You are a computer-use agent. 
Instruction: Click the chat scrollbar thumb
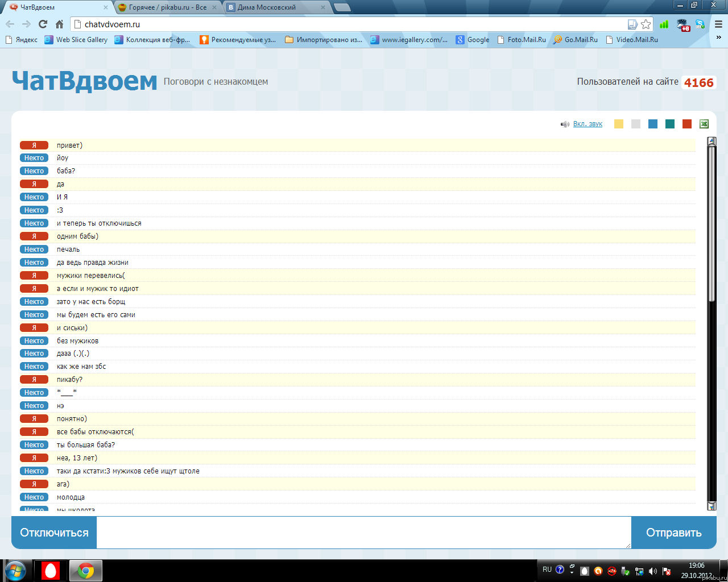tap(712, 223)
